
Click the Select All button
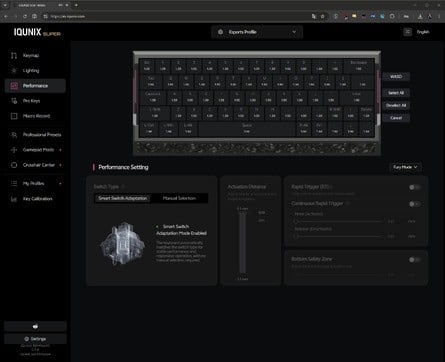tap(396, 93)
